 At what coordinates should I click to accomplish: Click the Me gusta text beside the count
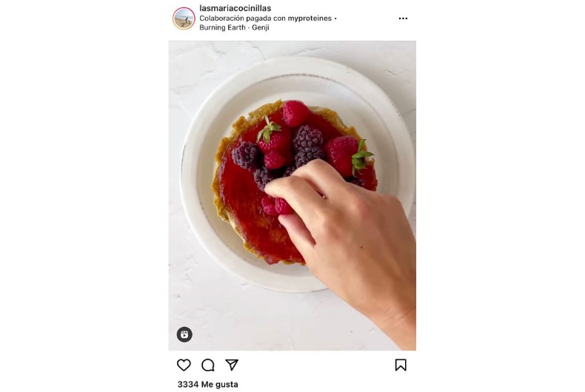(x=219, y=384)
